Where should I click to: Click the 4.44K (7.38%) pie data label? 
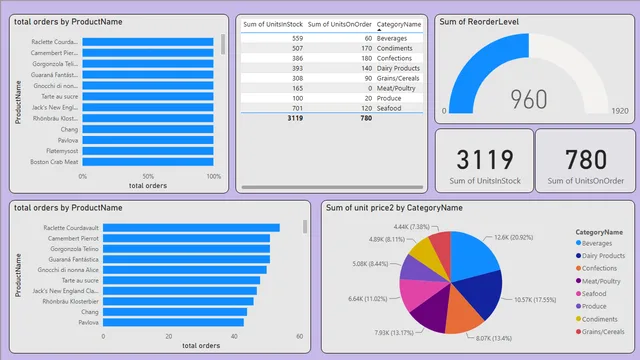click(411, 227)
